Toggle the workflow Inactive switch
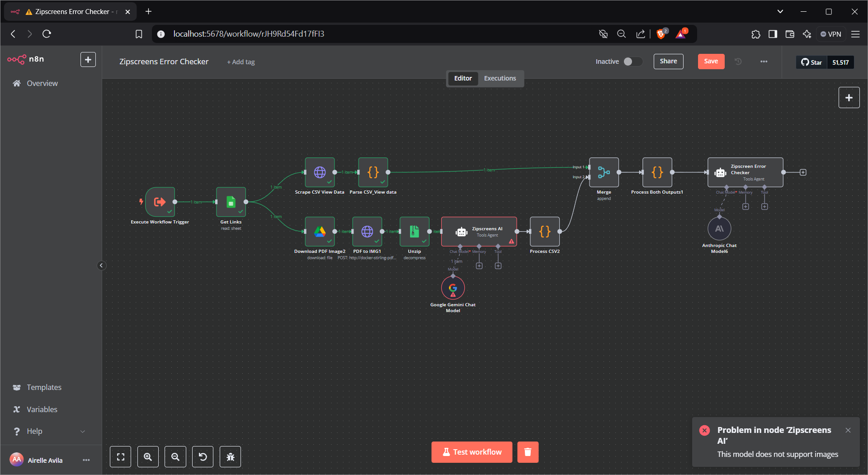The height and width of the screenshot is (475, 868). (632, 62)
